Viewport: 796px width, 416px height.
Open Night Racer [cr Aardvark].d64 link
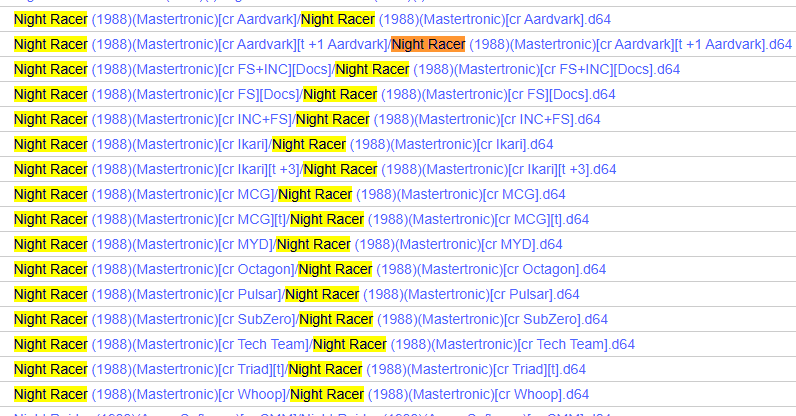pos(312,19)
